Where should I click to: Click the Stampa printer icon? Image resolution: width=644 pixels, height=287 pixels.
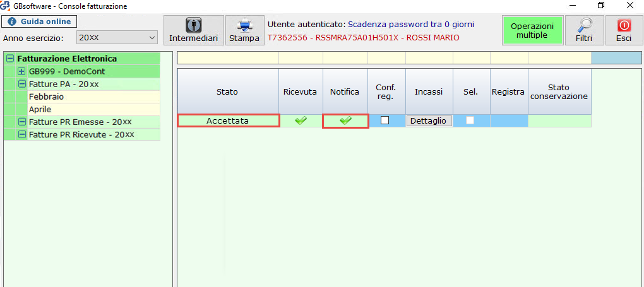(x=244, y=25)
